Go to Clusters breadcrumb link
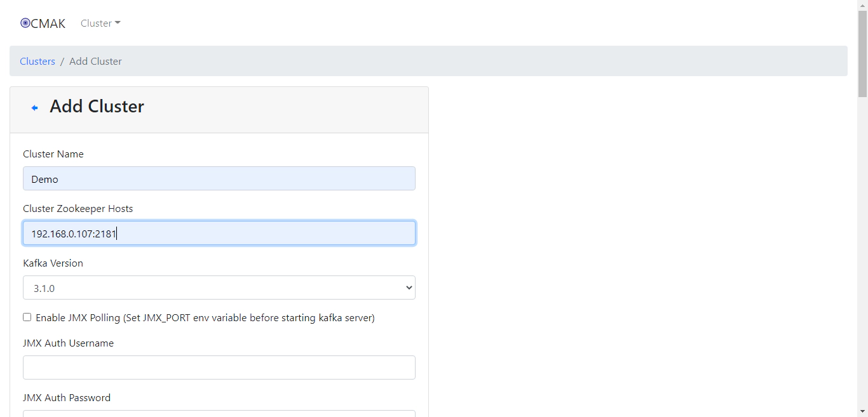 click(37, 62)
